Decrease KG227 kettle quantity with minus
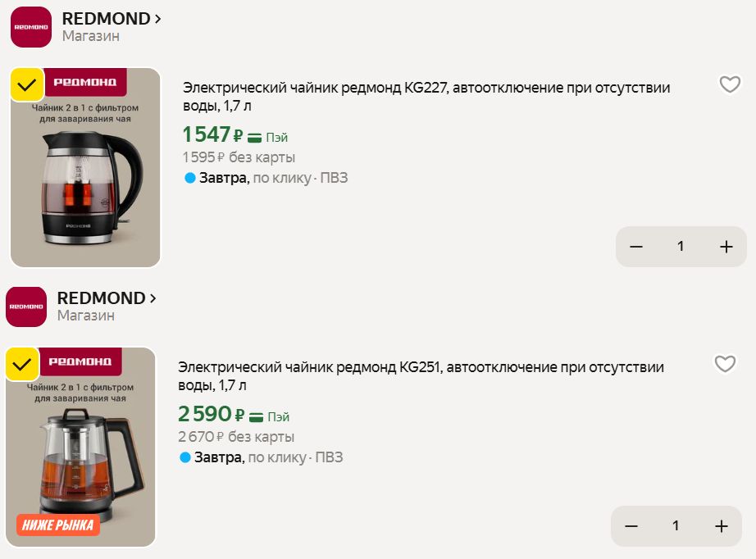The image size is (756, 559). [636, 247]
